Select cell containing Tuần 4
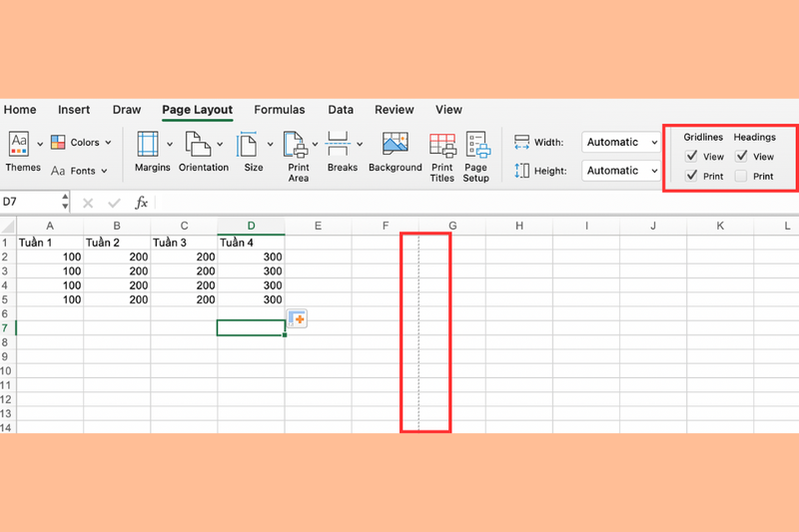Viewport: 799px width, 532px height. 251,243
